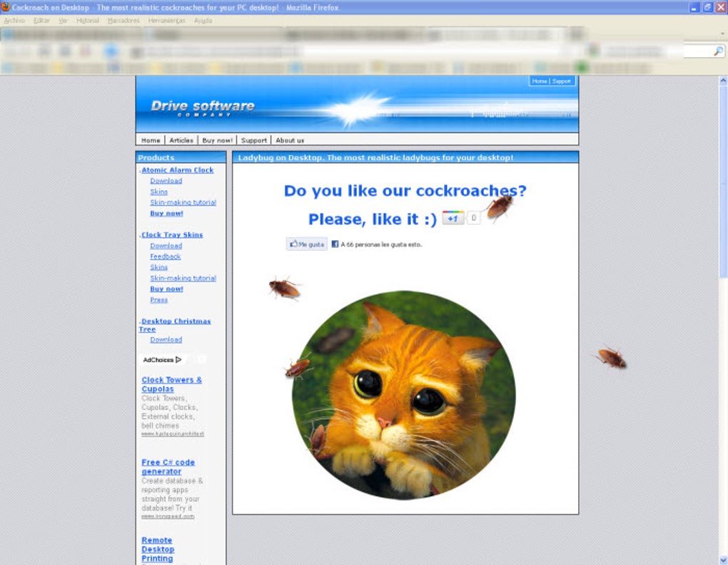
Task: Open the Support navigation item
Action: click(253, 140)
